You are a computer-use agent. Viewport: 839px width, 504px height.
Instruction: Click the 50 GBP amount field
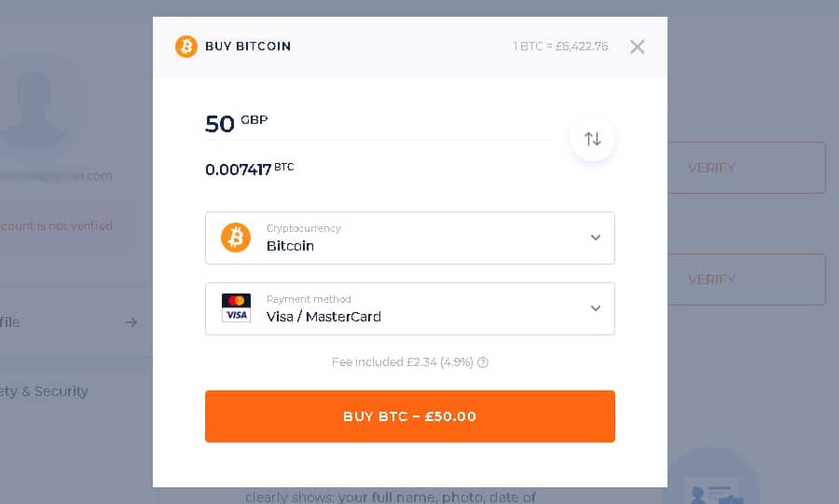click(373, 124)
